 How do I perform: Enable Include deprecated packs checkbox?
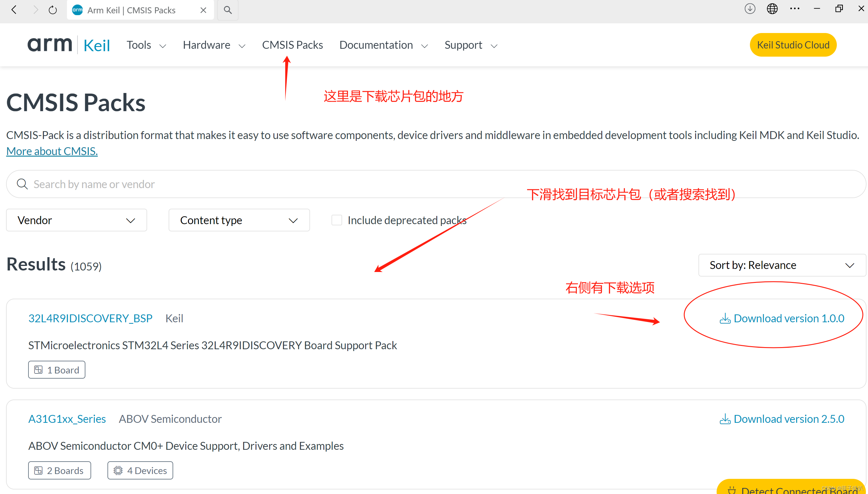click(337, 220)
